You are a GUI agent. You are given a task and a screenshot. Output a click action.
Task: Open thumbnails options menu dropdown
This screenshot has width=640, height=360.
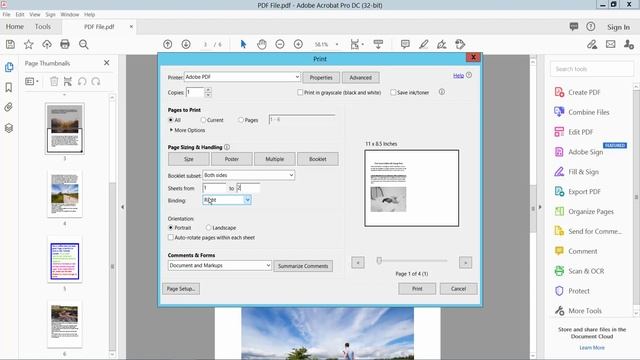point(32,82)
